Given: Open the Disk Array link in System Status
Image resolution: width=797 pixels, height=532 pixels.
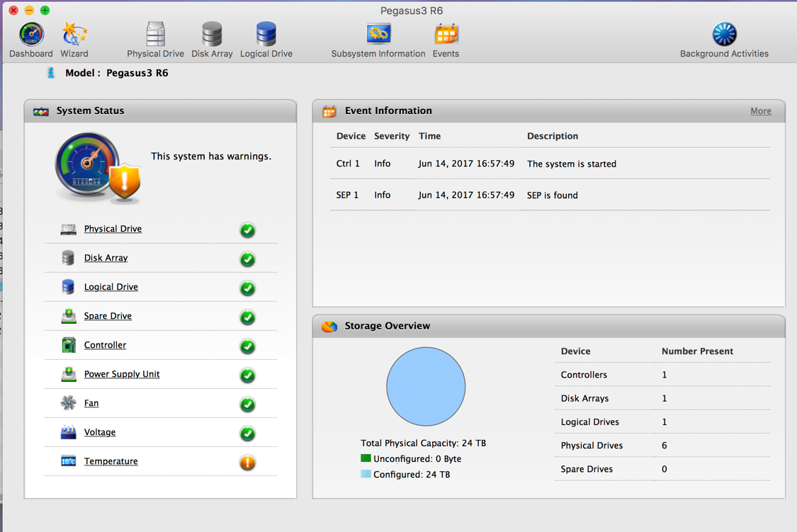Looking at the screenshot, I should (x=106, y=258).
